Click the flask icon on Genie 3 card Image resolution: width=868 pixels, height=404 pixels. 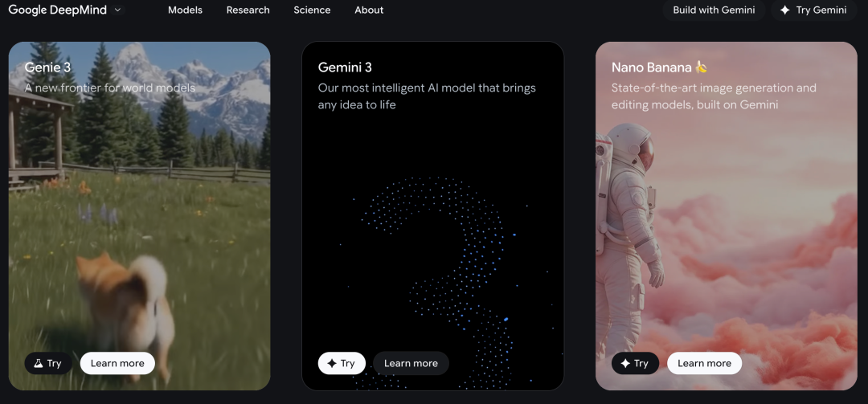tap(39, 363)
